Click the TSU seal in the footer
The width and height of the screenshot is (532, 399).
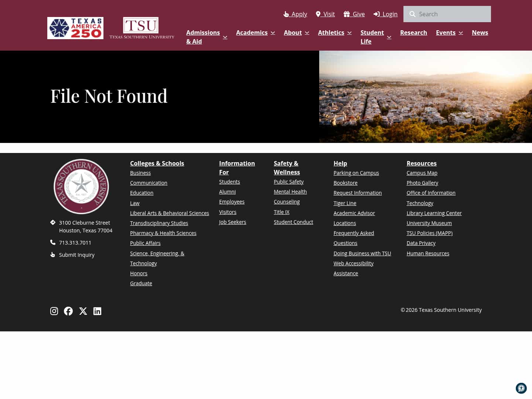pyautogui.click(x=81, y=186)
